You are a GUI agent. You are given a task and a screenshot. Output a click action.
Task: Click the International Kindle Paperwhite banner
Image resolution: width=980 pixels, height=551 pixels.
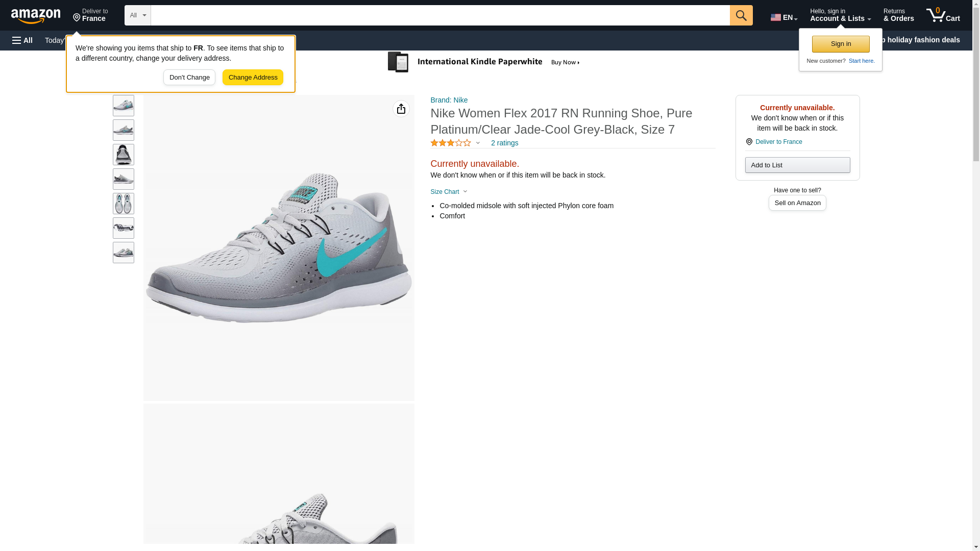tap(484, 62)
